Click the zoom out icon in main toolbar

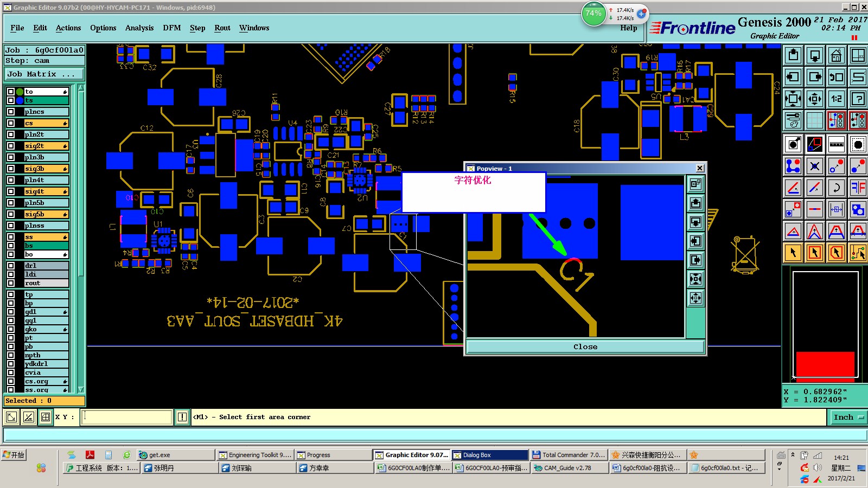[815, 99]
